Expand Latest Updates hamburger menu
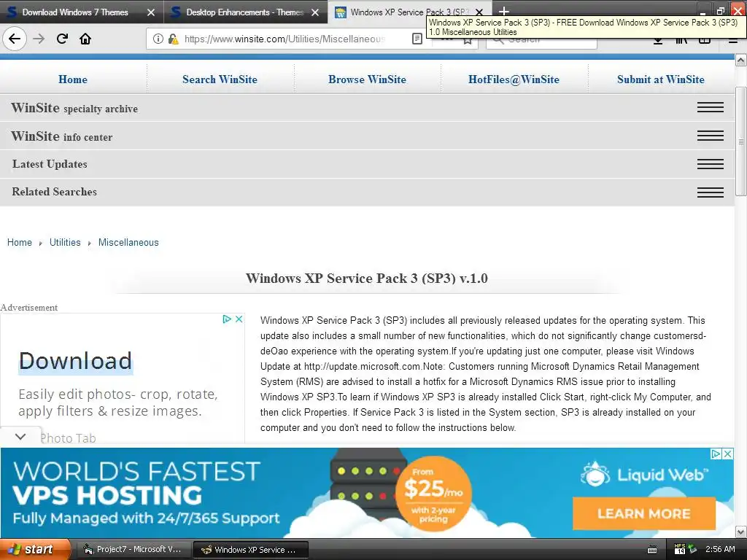The image size is (747, 560). tap(711, 164)
